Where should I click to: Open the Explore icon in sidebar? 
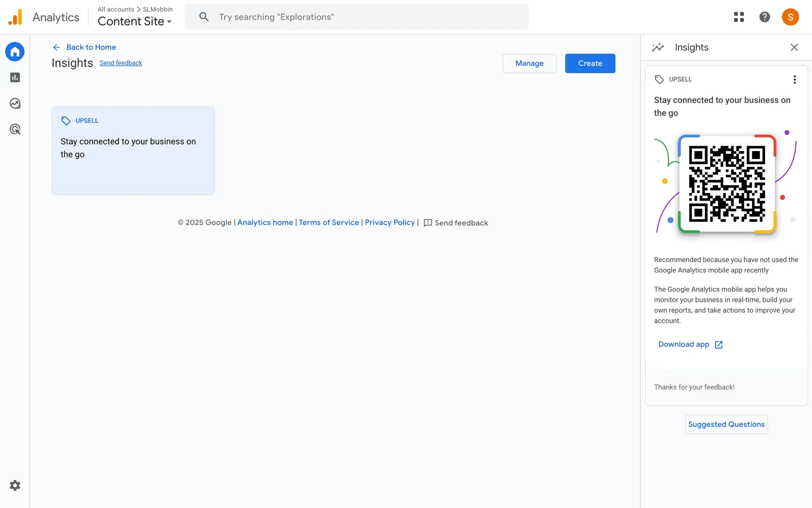(x=15, y=103)
